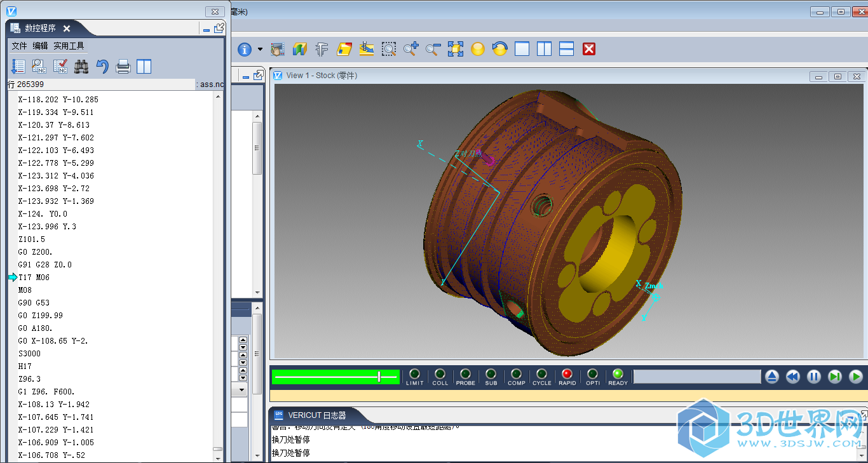Viewport: 868px width, 463px height.
Task: Select the line S3000
Action: click(29, 354)
